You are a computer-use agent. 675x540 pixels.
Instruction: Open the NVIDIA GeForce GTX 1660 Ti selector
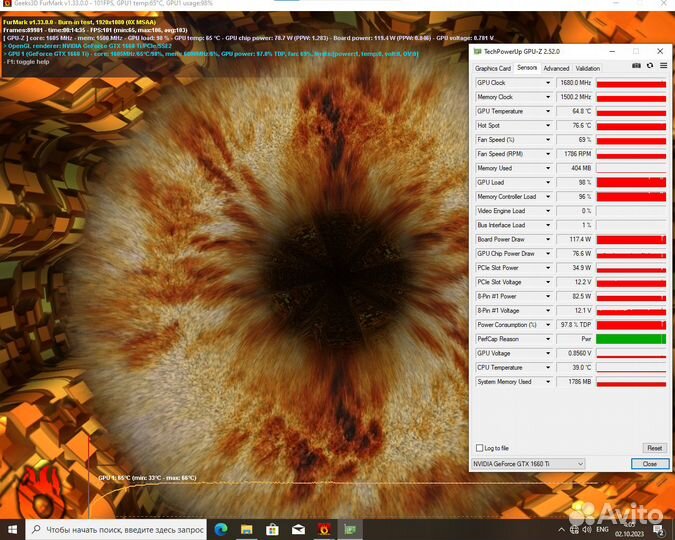click(x=528, y=464)
